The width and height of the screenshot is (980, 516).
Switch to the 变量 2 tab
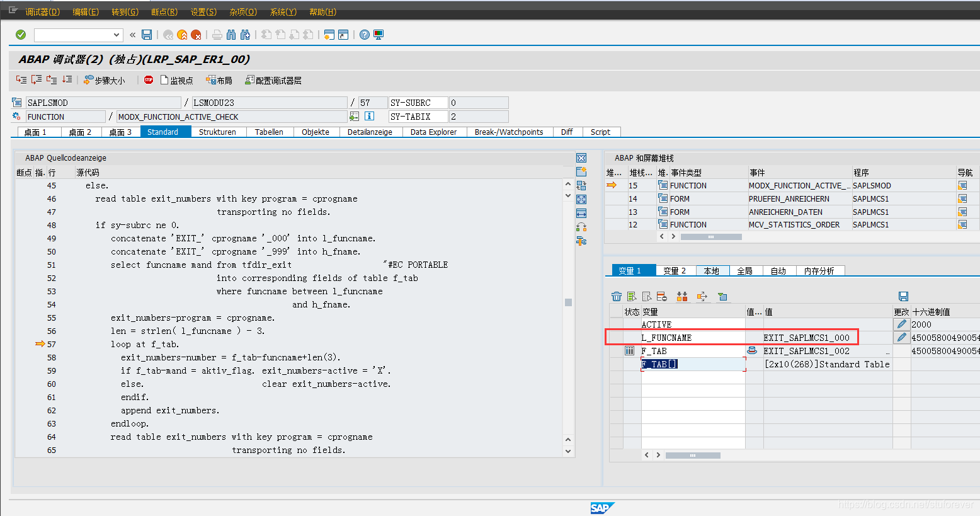point(675,270)
